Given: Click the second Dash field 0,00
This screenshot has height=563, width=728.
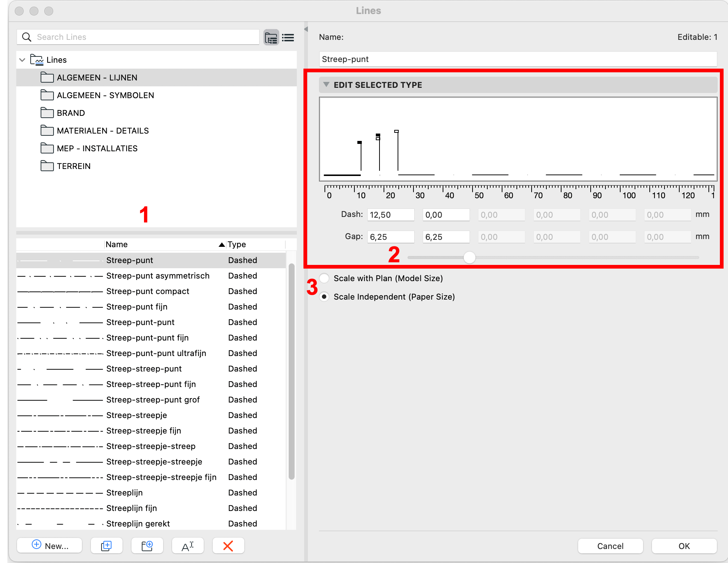Looking at the screenshot, I should (x=446, y=215).
